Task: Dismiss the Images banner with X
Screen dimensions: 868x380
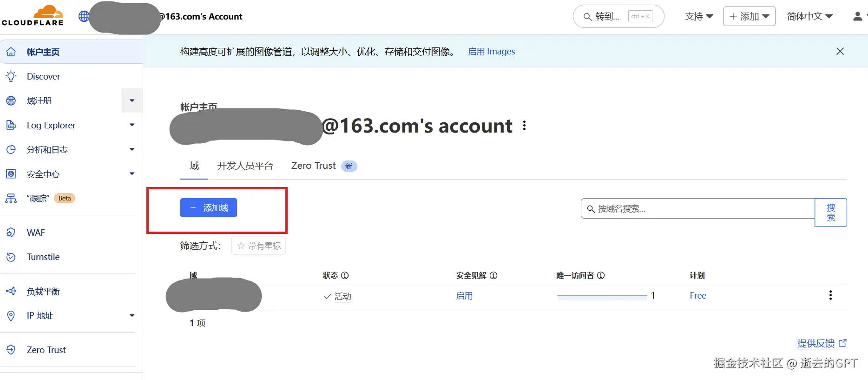Action: click(840, 51)
